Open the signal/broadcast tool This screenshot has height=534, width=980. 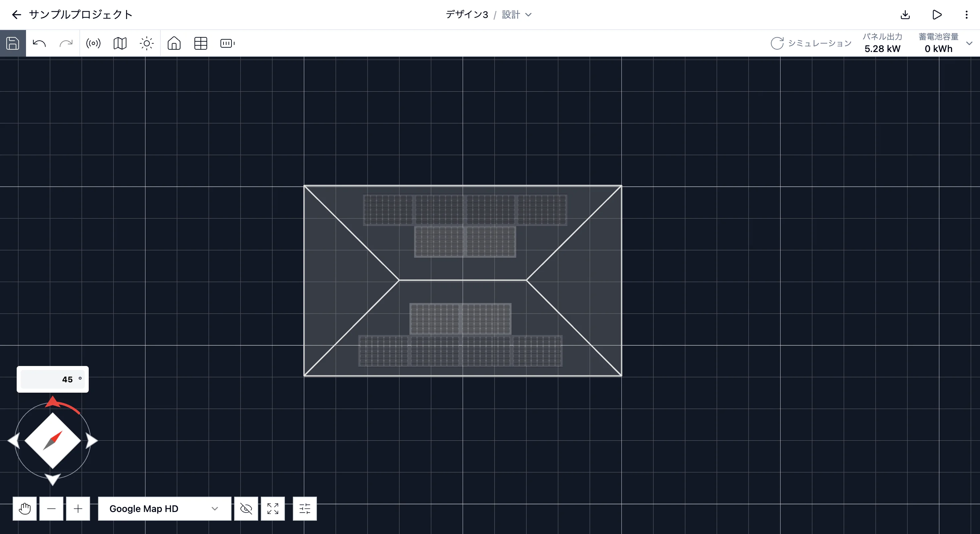click(x=93, y=43)
